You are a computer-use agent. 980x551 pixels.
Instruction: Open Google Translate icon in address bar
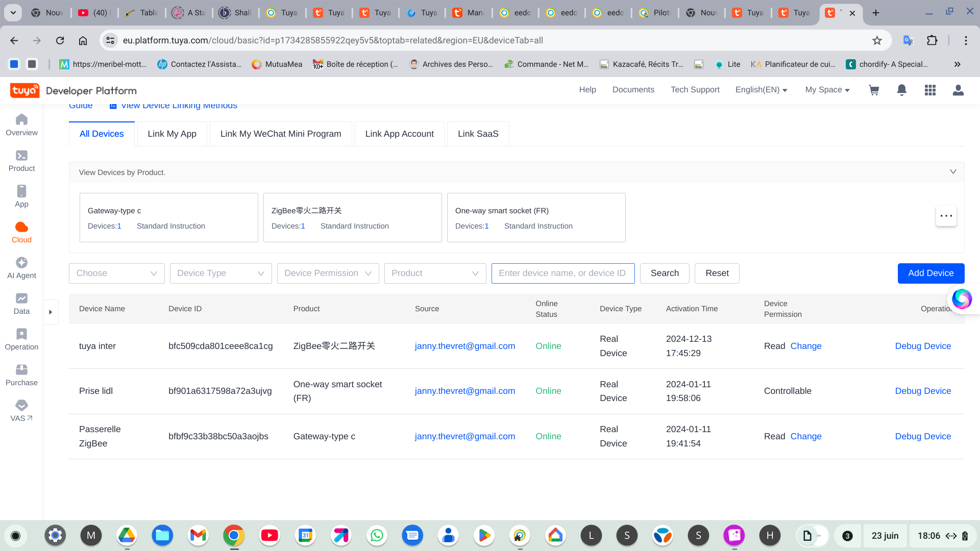(x=908, y=40)
